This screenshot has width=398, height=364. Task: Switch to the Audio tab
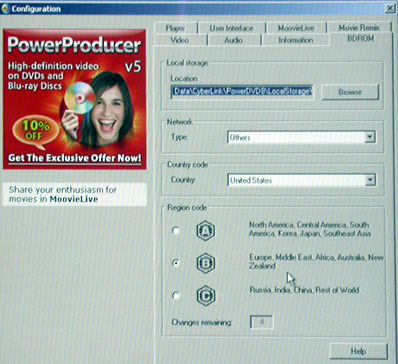tap(233, 40)
